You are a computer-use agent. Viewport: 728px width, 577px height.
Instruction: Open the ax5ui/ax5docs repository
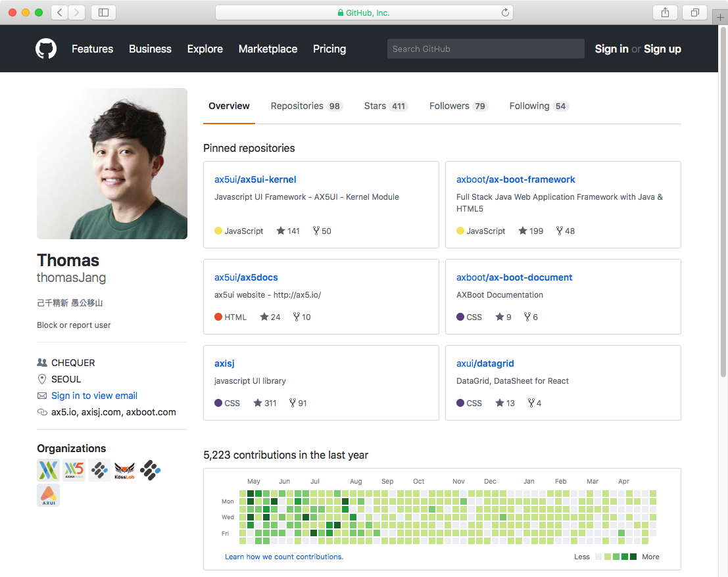245,277
